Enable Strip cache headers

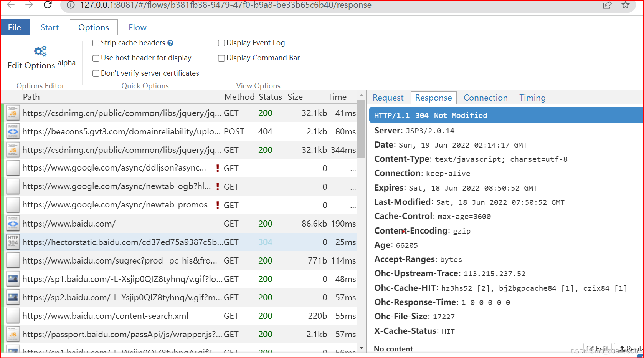pyautogui.click(x=96, y=43)
